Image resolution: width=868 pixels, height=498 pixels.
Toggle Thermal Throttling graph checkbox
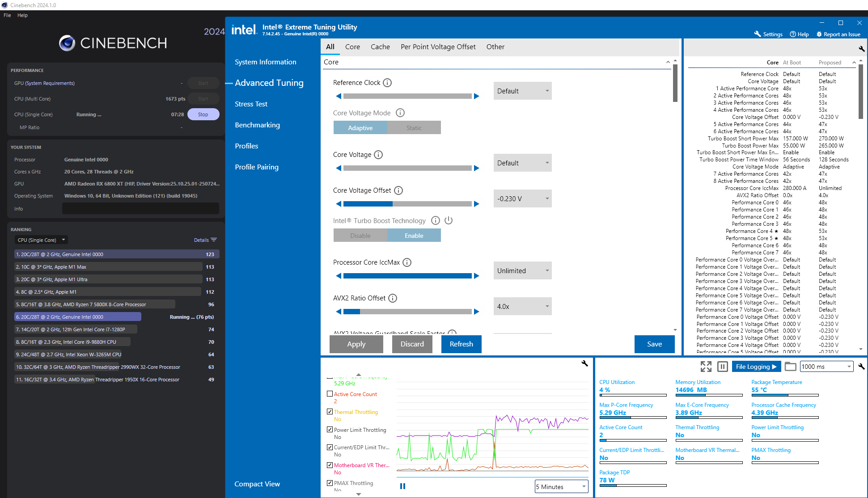pos(330,412)
